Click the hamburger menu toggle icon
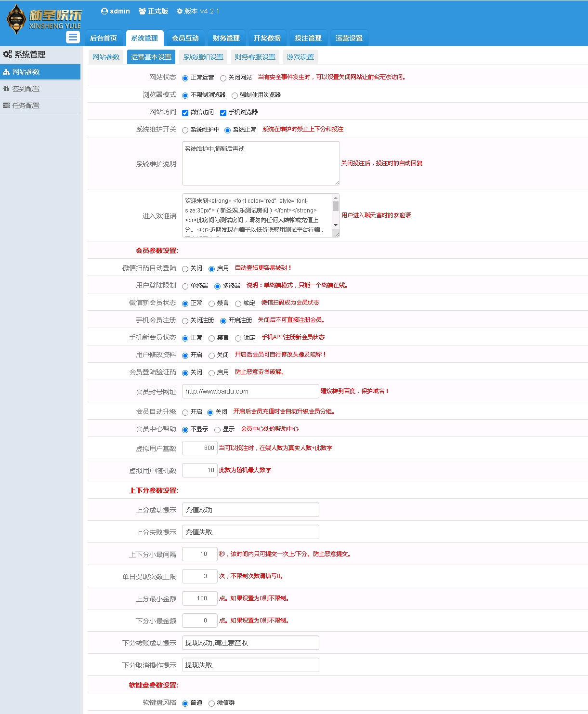588x714 pixels. [73, 37]
